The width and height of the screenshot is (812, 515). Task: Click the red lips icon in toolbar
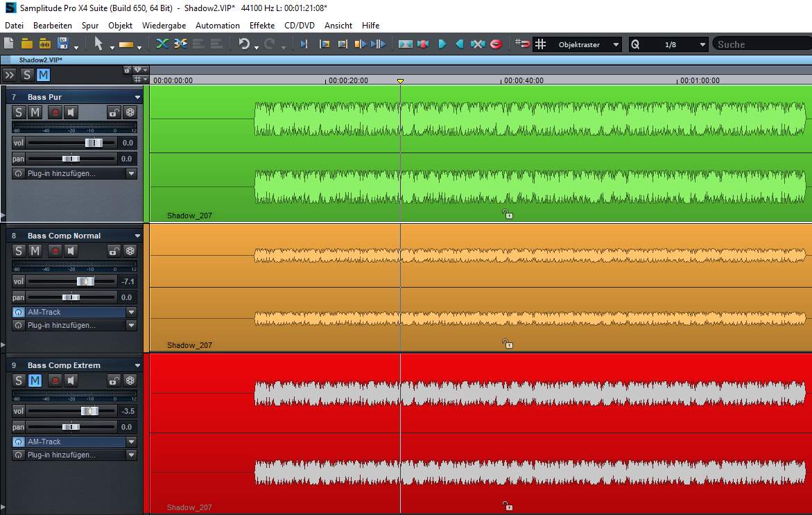click(496, 44)
